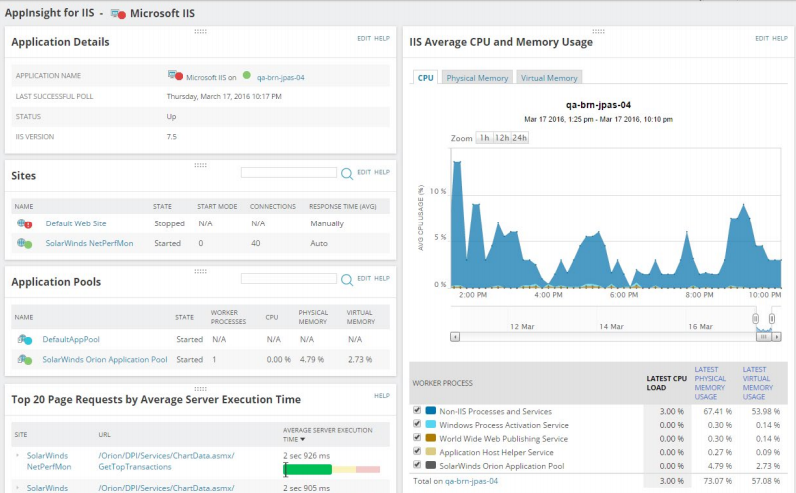Switch to the Physical Memory tab
Image resolution: width=796 pixels, height=493 pixels.
(476, 78)
